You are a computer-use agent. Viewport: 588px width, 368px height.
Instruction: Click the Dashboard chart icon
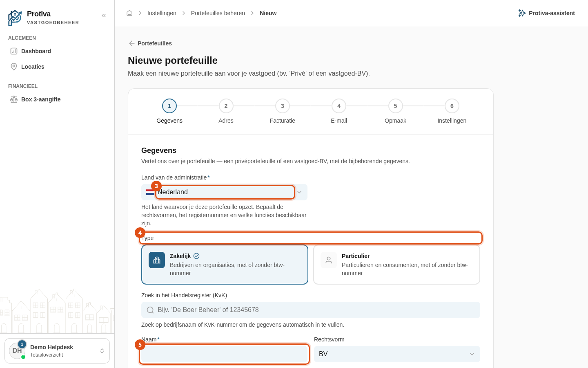14,51
